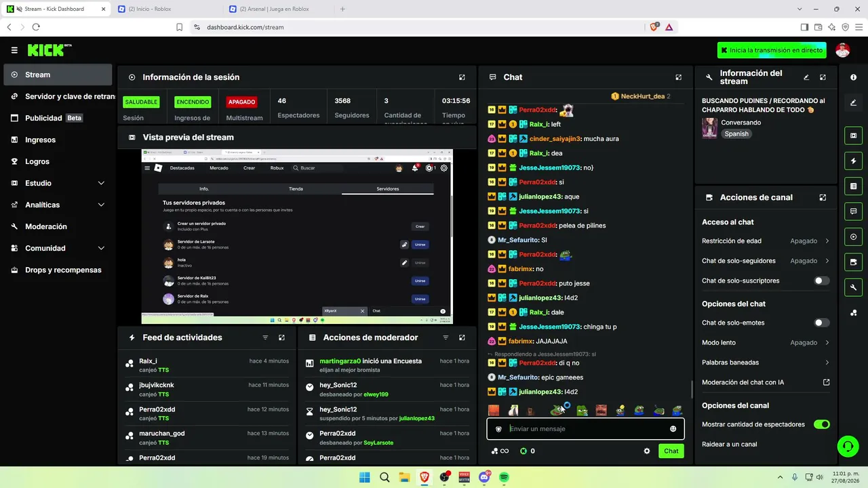
Task: Toggle chat panel icon in right rail
Action: pyautogui.click(x=853, y=211)
